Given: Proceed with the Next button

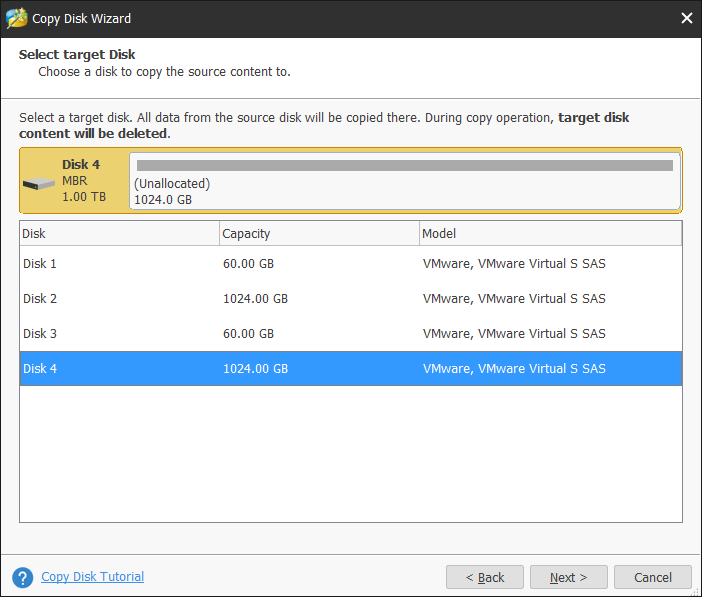Looking at the screenshot, I should pos(569,577).
